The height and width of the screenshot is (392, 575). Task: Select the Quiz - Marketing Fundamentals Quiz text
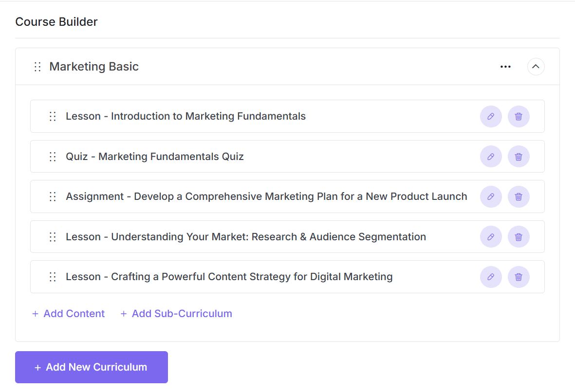pyautogui.click(x=155, y=157)
